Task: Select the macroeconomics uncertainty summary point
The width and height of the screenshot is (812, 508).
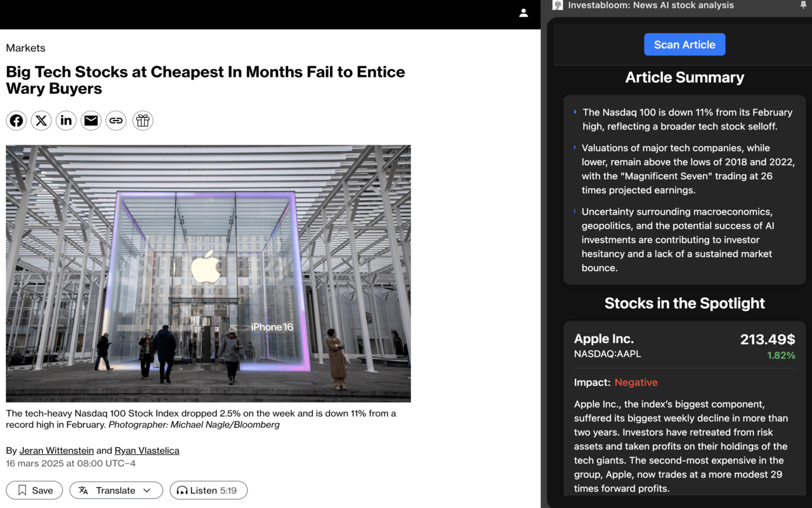Action: pos(678,240)
